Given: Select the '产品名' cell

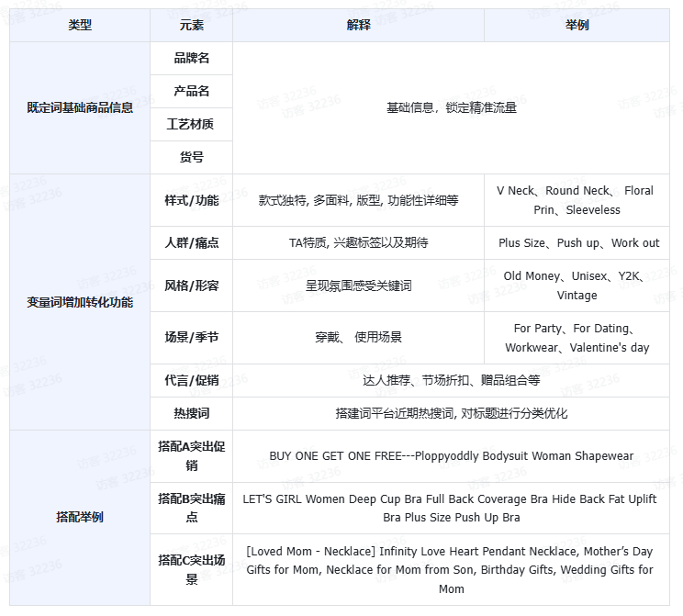Looking at the screenshot, I should [x=191, y=92].
